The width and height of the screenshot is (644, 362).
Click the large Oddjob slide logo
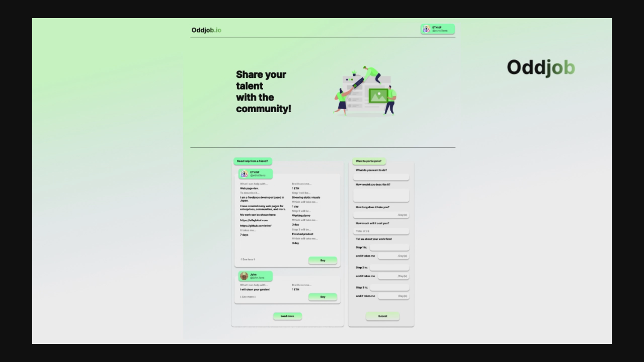click(x=541, y=67)
